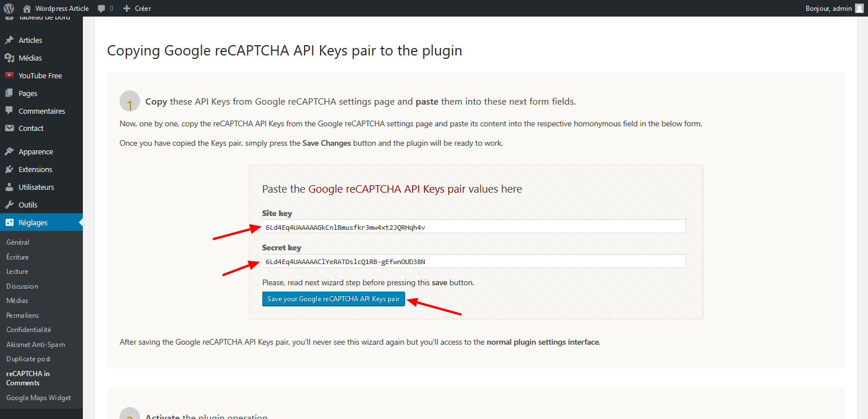This screenshot has width=868, height=419.
Task: Open Outils menu item
Action: 28,205
